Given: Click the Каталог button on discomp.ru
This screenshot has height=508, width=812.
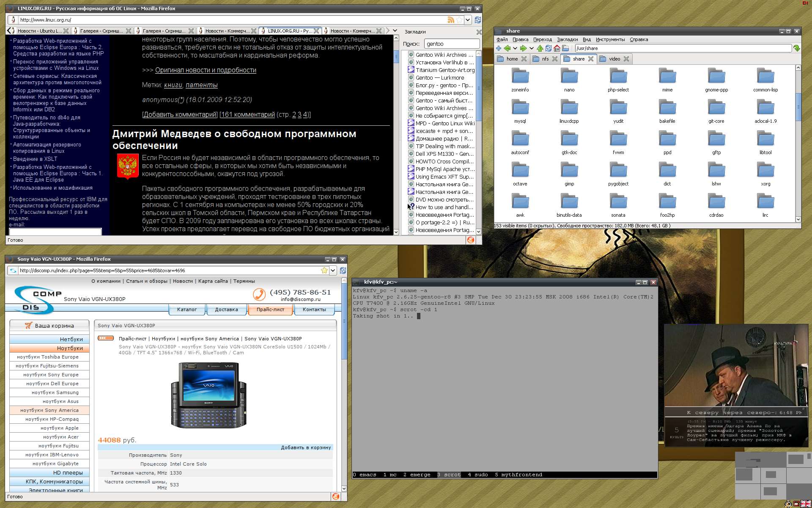Looking at the screenshot, I should click(187, 309).
